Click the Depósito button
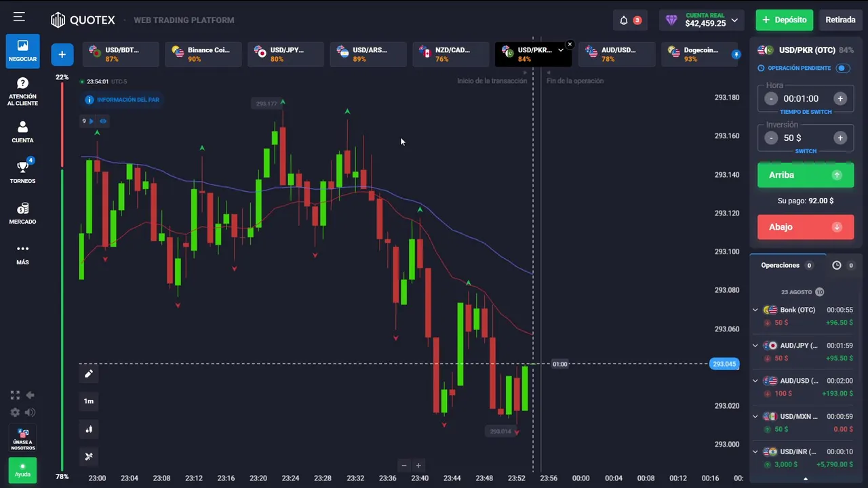868x488 pixels. point(785,20)
